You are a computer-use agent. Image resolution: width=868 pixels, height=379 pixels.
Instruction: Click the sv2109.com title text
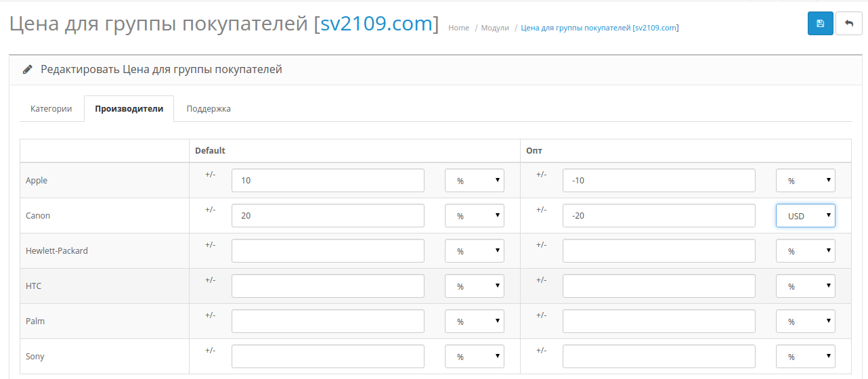pyautogui.click(x=376, y=24)
